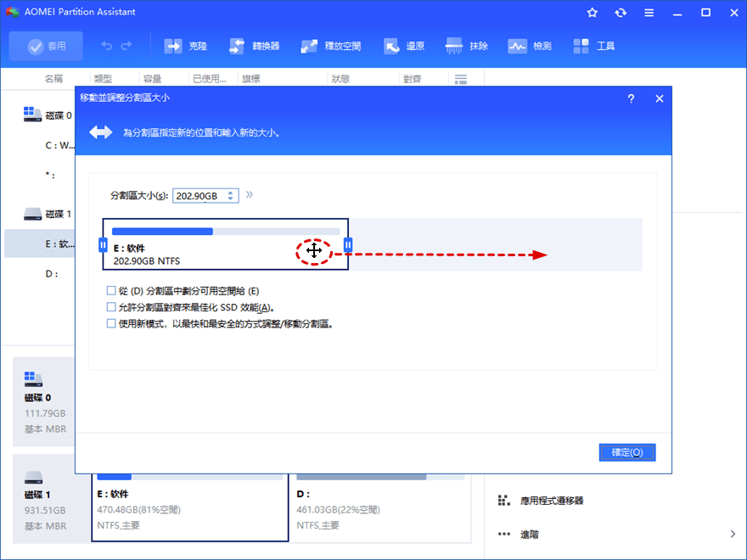Viewport: 747px width, 560px height.
Task: Select E: 软件 470.48GB partition in disk map
Action: click(190, 507)
